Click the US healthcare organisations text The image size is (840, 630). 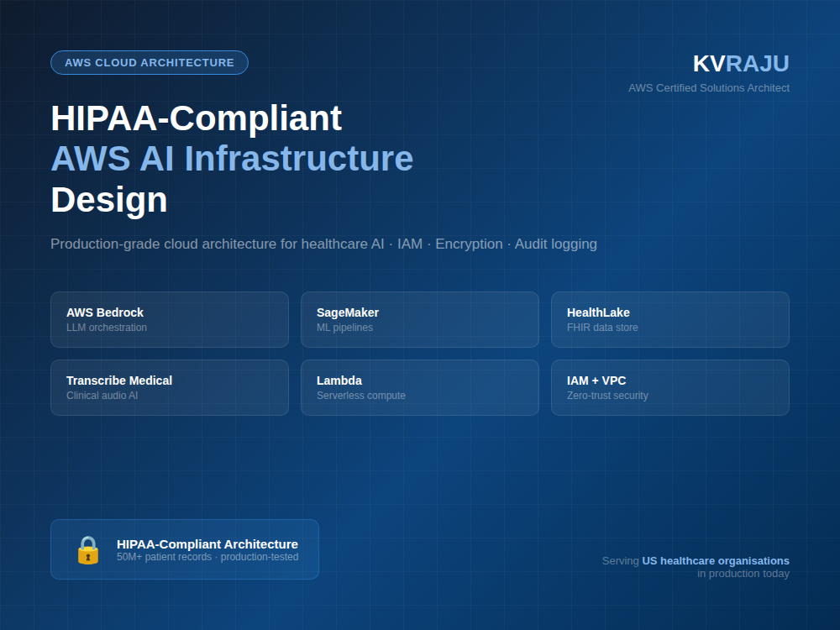click(x=716, y=561)
